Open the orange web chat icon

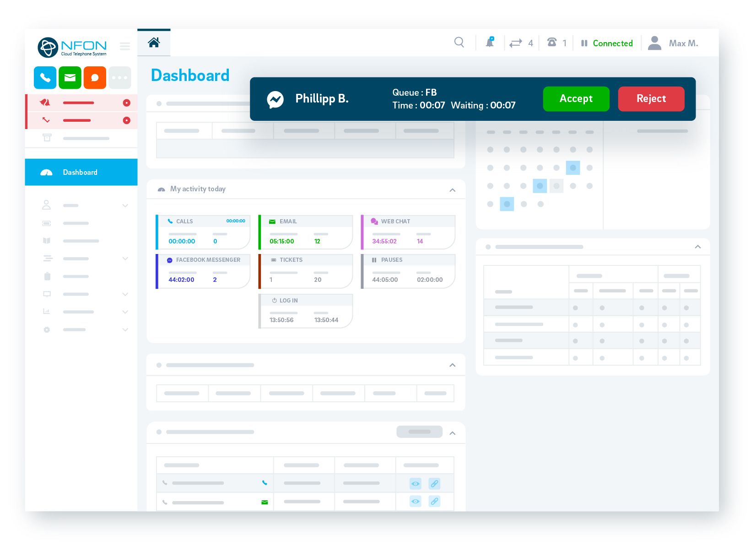click(94, 77)
